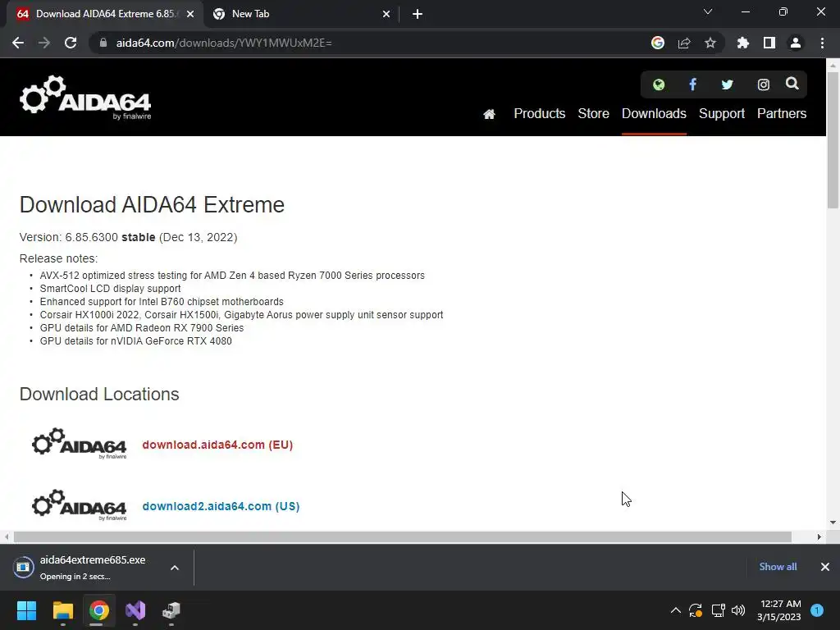The height and width of the screenshot is (630, 840).
Task: Click the site search magnifier icon
Action: coord(792,84)
